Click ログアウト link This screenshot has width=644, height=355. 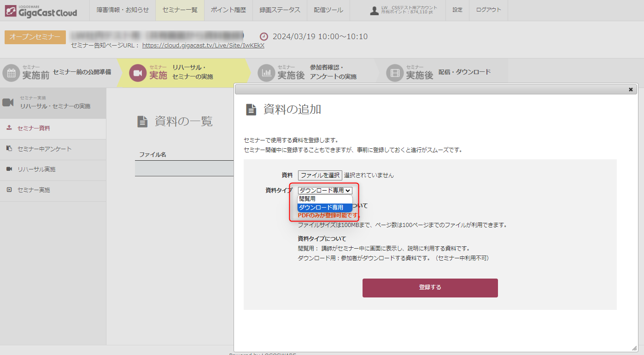pos(488,10)
